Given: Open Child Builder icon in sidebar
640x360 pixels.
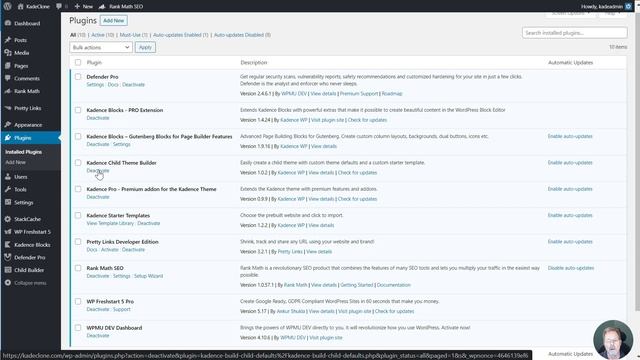Looking at the screenshot, I should pyautogui.click(x=8, y=270).
